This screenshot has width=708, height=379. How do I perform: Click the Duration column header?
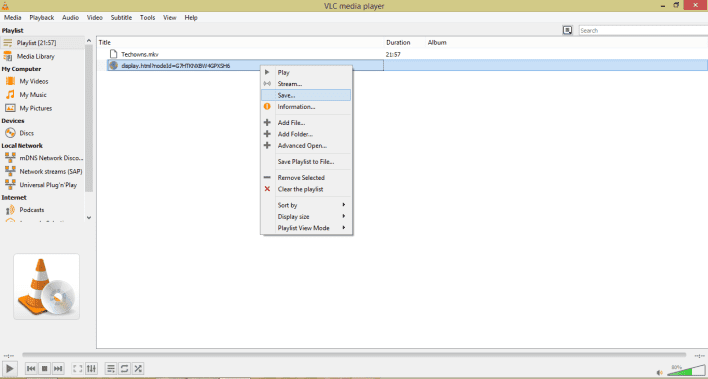(404, 42)
